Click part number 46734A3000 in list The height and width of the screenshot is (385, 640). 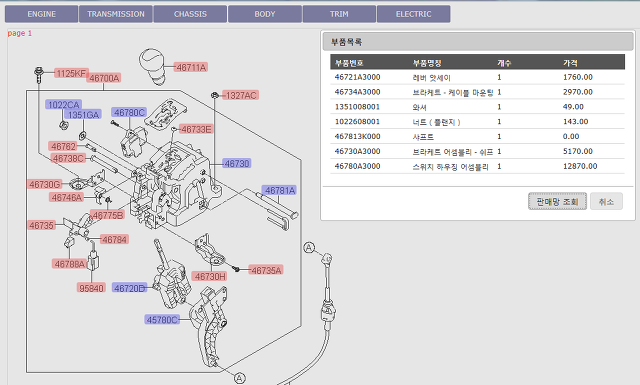pyautogui.click(x=357, y=92)
